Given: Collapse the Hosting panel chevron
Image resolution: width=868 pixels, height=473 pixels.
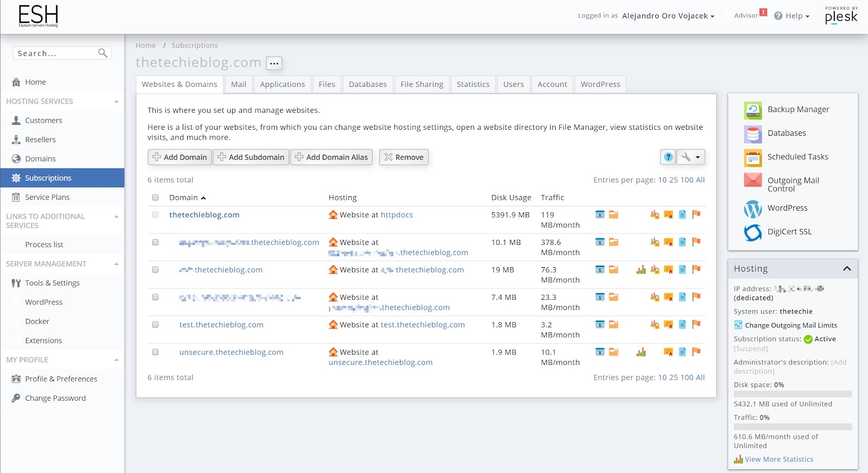Looking at the screenshot, I should 847,269.
